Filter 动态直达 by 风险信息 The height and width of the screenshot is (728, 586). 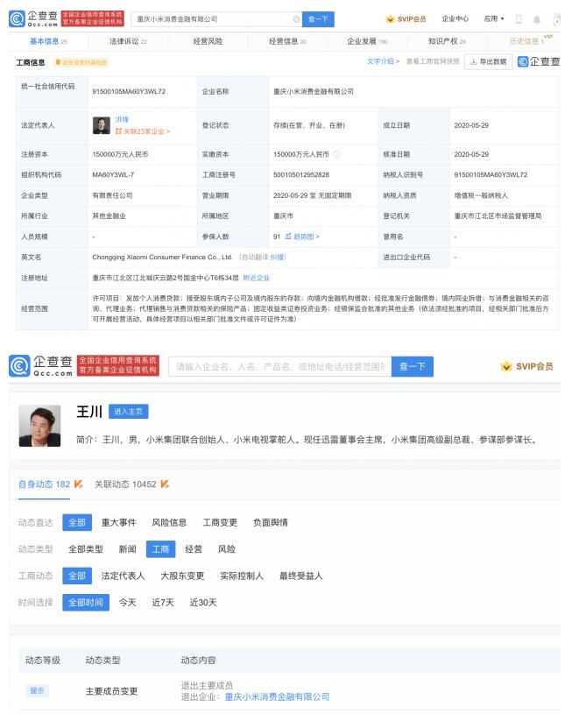click(x=169, y=522)
